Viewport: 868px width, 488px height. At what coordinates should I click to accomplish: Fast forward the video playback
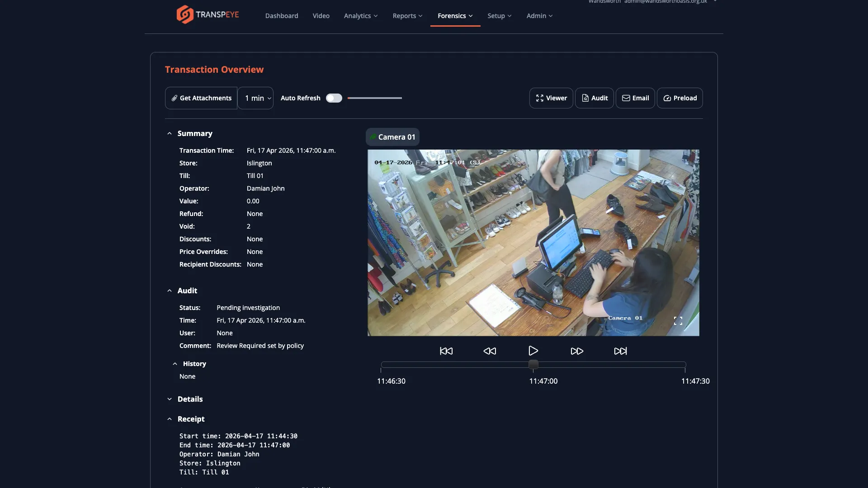point(576,351)
